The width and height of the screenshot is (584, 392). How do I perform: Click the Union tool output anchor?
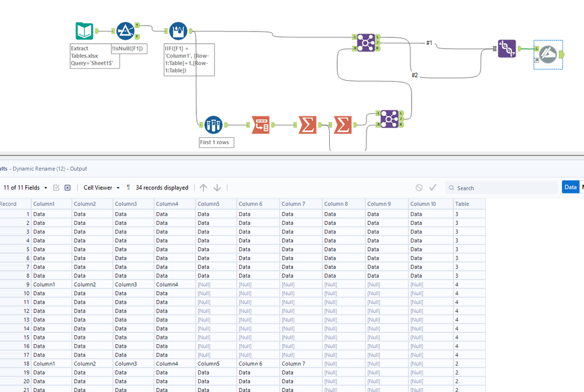[x=519, y=48]
